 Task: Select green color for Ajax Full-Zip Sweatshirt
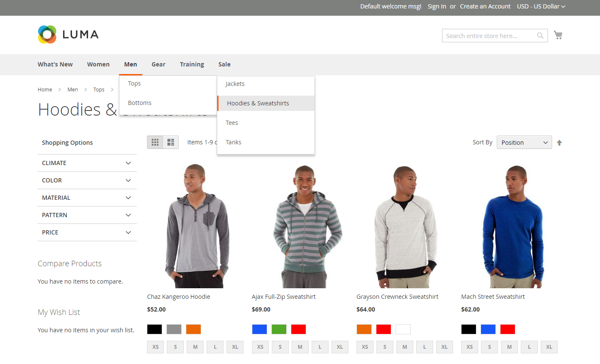(279, 329)
